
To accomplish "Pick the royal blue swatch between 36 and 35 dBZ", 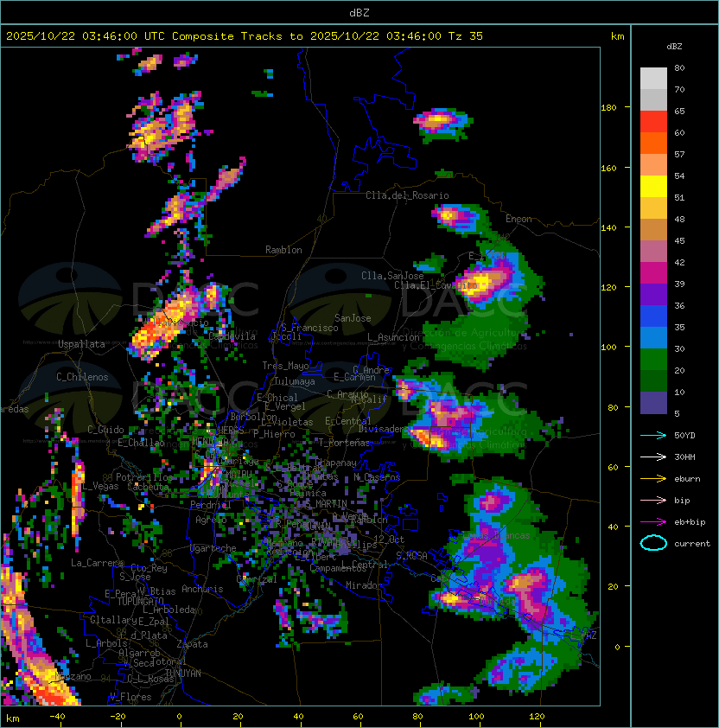I will tap(653, 316).
